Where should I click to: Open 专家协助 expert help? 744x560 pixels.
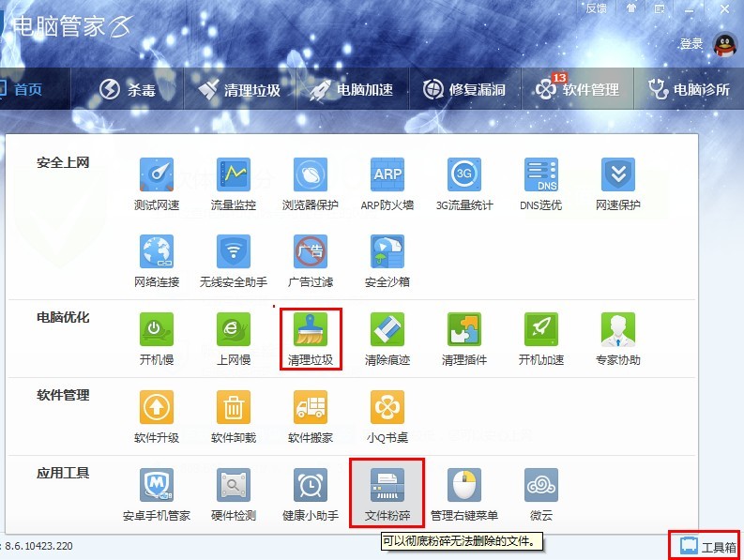(x=617, y=339)
